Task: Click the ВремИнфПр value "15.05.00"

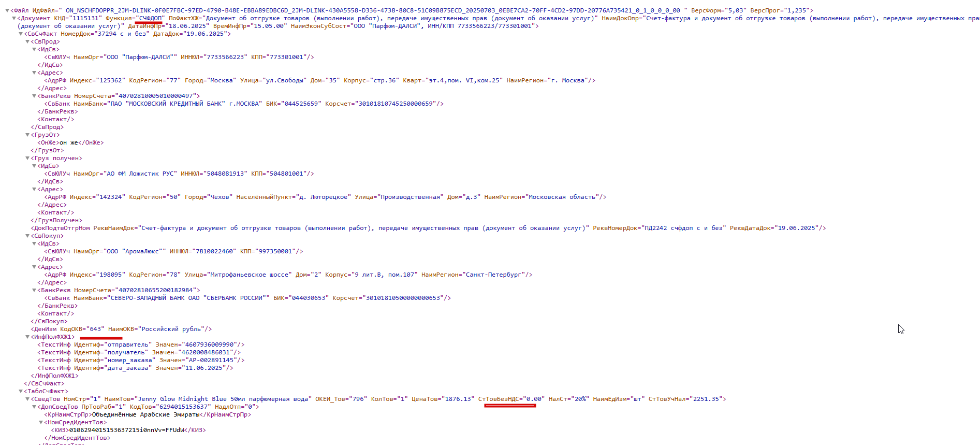Action: (x=268, y=26)
